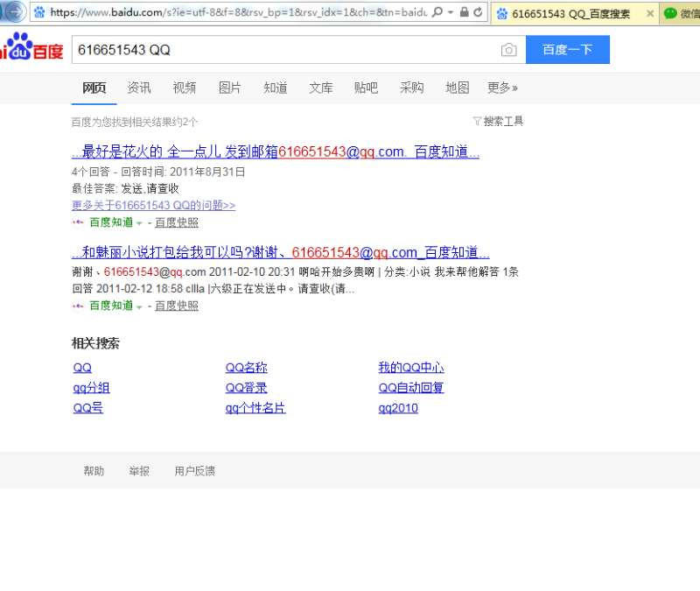Select the 地图 tab
The image size is (700, 591).
[457, 88]
